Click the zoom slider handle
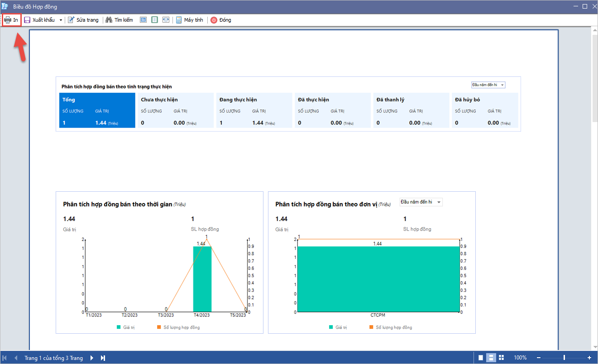The image size is (598, 364). (x=564, y=358)
